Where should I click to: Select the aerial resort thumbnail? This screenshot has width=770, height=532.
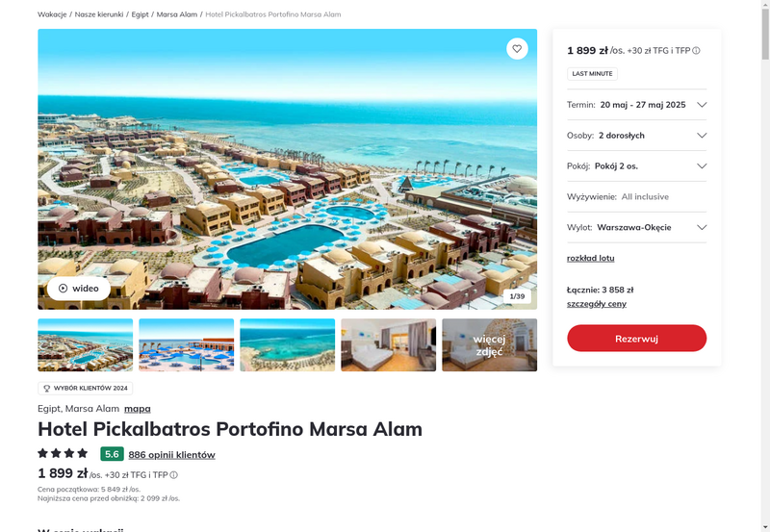[x=85, y=345]
